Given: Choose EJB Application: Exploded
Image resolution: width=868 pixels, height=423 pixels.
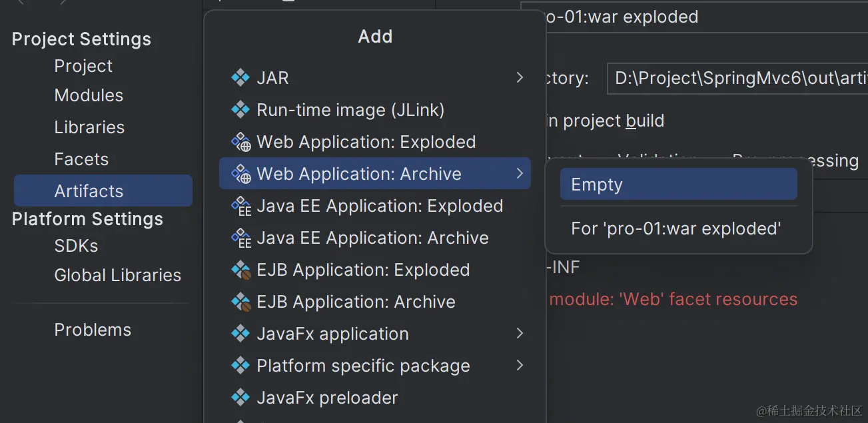Looking at the screenshot, I should click(x=375, y=270).
